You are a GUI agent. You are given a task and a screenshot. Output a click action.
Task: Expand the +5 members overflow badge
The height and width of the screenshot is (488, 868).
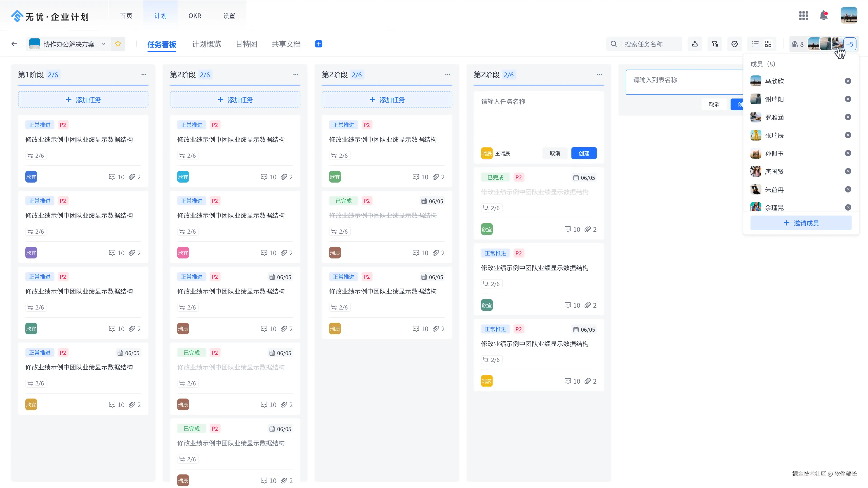849,44
